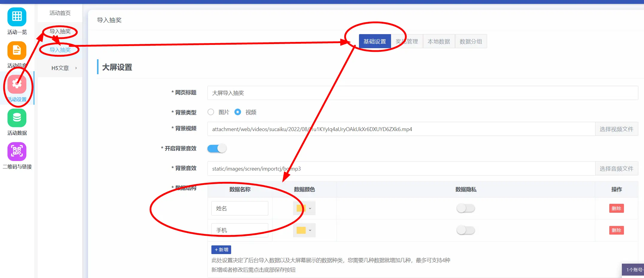Viewport: 644px width, 278px height.
Task: Toggle the 开启背景音效 switch off
Action: [x=217, y=148]
